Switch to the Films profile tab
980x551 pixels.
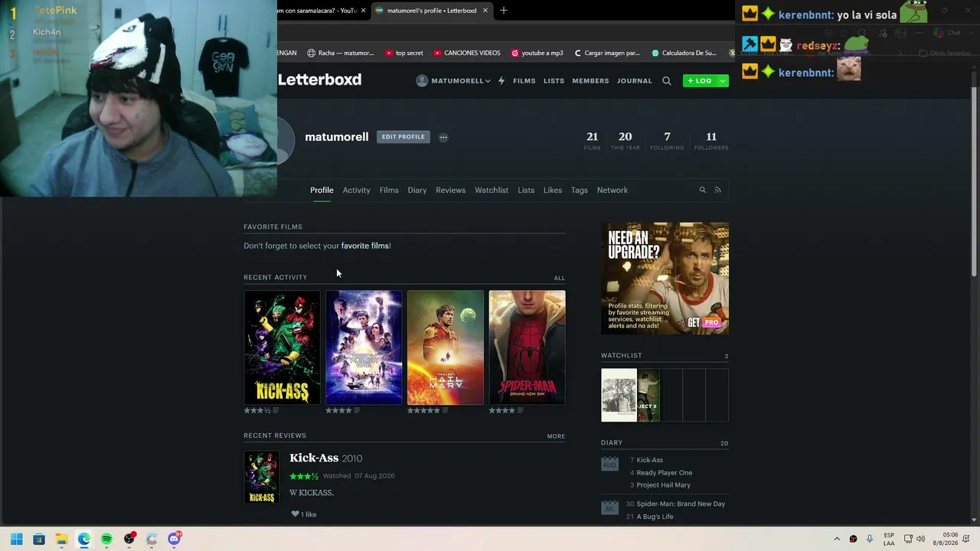tap(389, 190)
